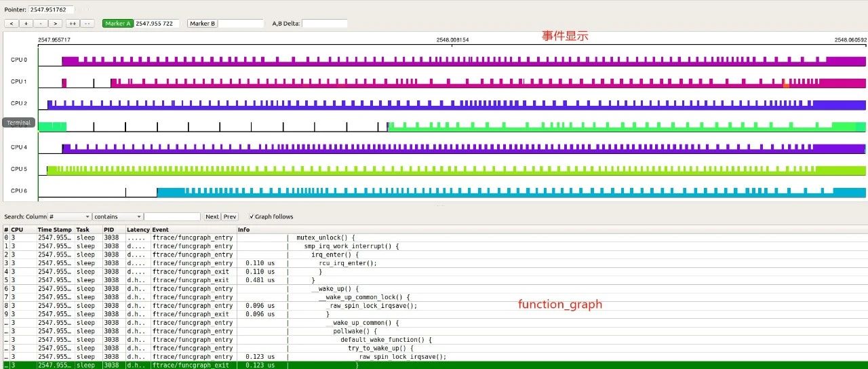This screenshot has height=369, width=868.
Task: Sort by the Info column header
Action: coord(551,229)
